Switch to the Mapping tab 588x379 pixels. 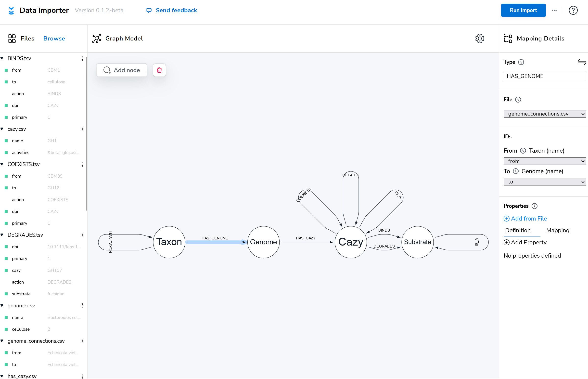click(558, 230)
